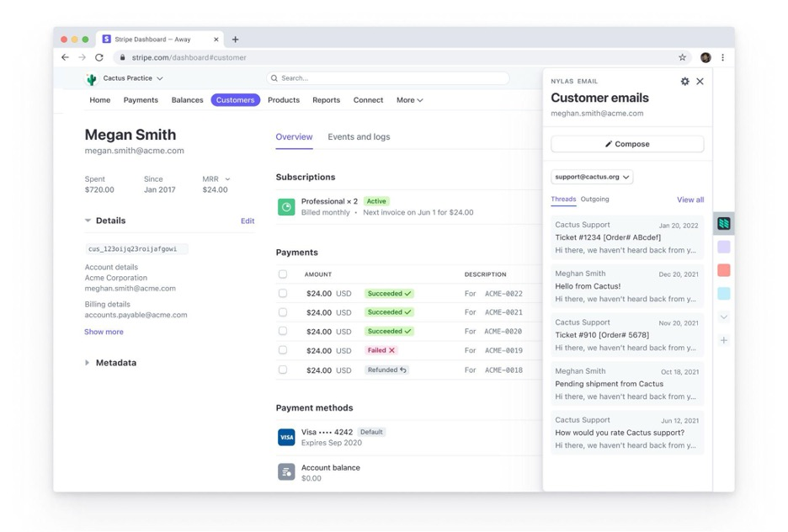Image resolution: width=788 pixels, height=532 pixels.
Task: Click the Compose button
Action: (627, 144)
